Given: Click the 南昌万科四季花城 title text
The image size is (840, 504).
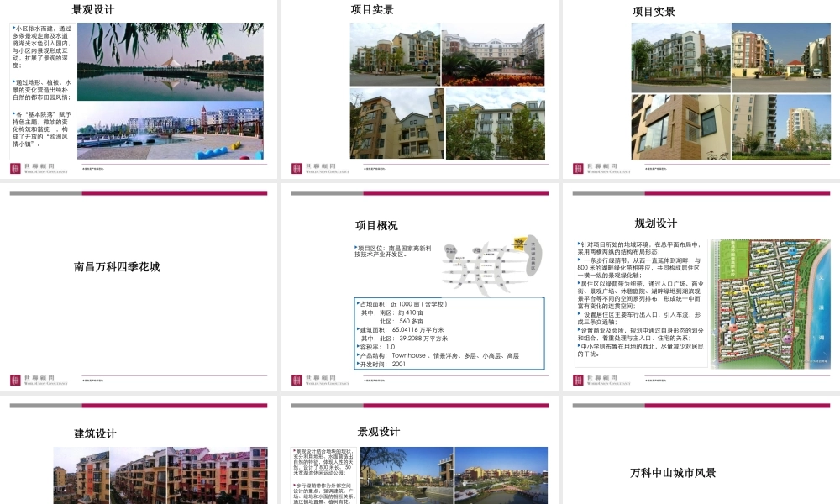Looking at the screenshot, I should tap(117, 267).
